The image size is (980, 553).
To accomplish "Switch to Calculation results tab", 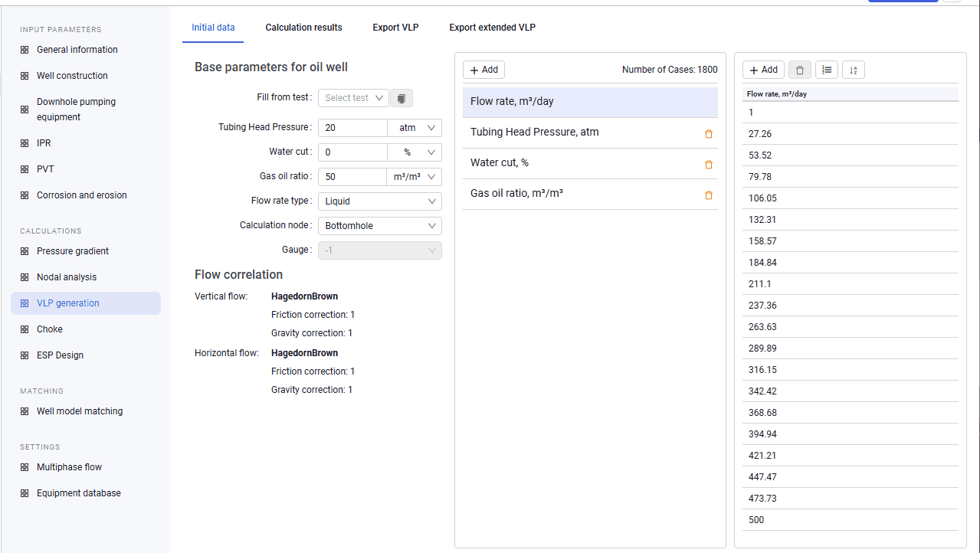I will click(303, 28).
